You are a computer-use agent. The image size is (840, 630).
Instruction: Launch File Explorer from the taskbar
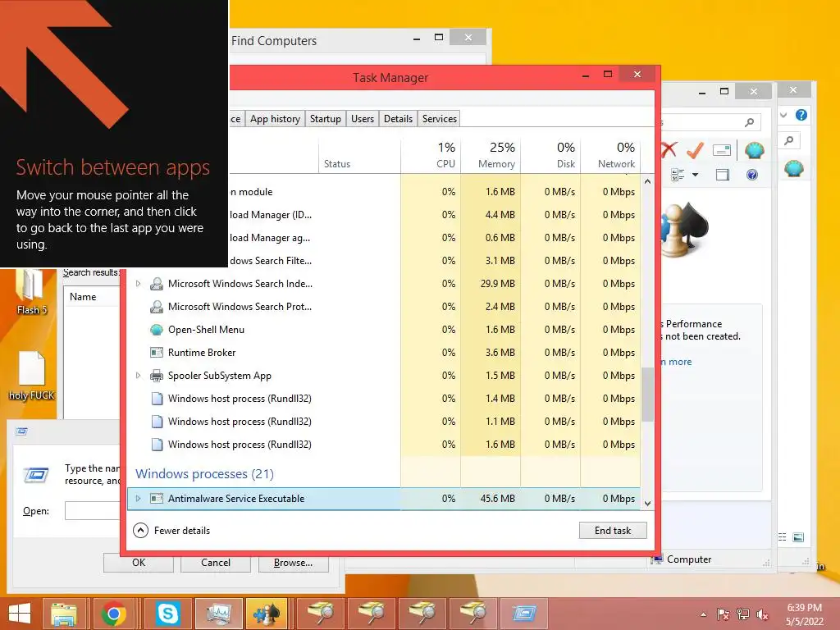point(64,614)
